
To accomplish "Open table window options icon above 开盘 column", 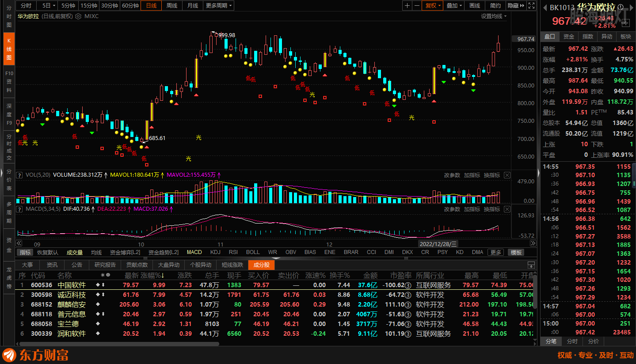I will pos(531,265).
